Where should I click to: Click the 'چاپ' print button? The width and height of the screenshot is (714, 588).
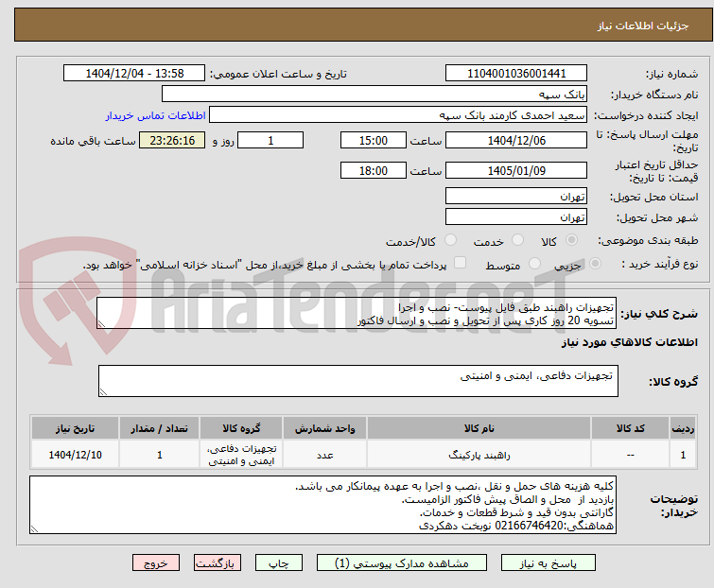(279, 563)
